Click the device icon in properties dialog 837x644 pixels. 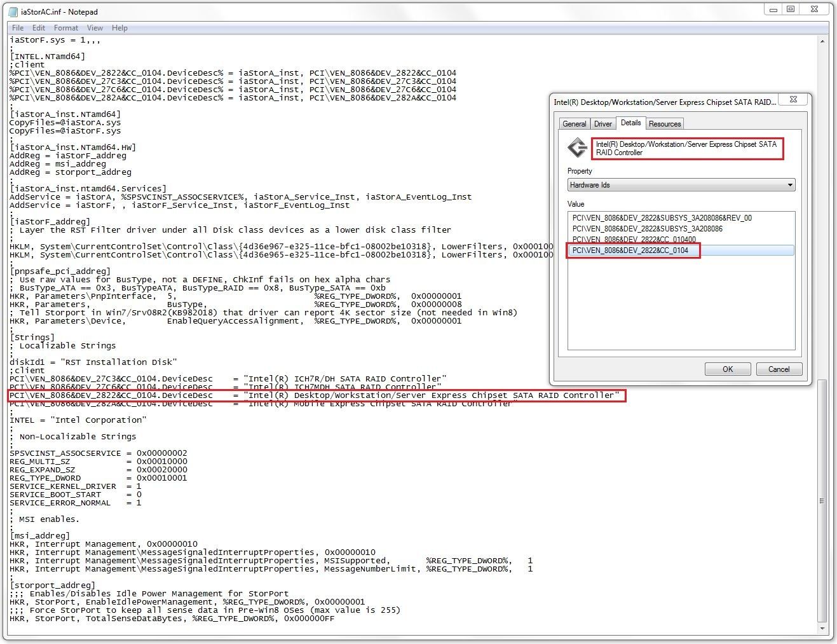[577, 148]
